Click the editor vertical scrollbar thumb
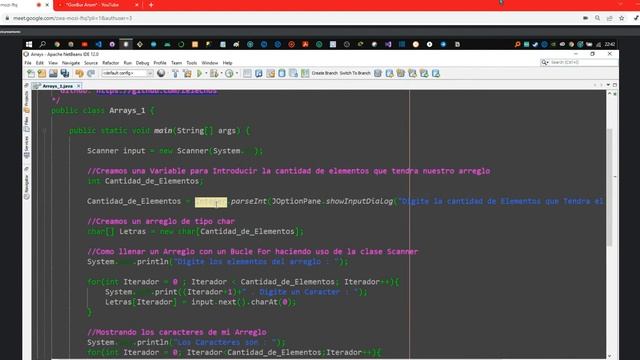The width and height of the screenshot is (640, 360). point(609,187)
